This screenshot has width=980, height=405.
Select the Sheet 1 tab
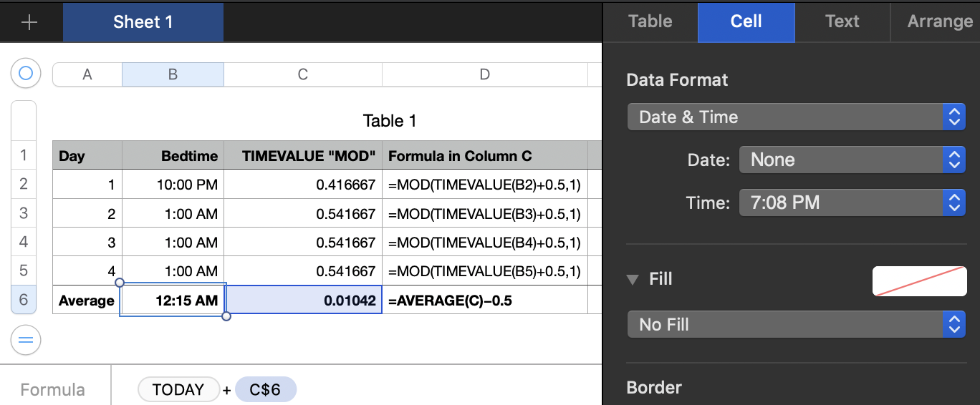pyautogui.click(x=143, y=22)
